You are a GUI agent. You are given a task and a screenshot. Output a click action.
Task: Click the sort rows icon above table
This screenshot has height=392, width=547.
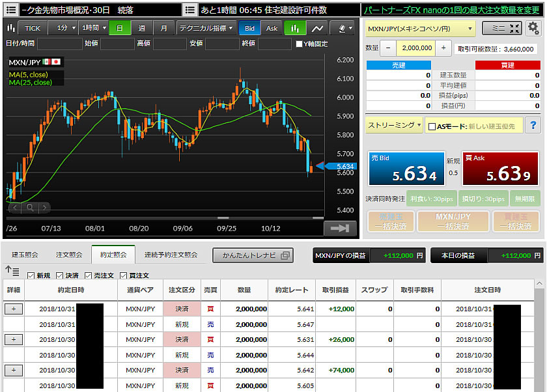click(x=12, y=271)
